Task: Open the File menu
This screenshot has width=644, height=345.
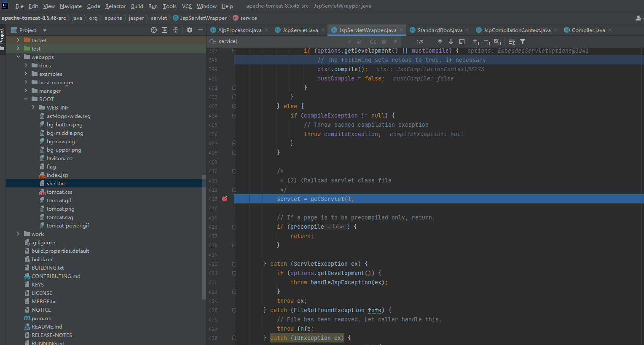Action: pos(19,6)
